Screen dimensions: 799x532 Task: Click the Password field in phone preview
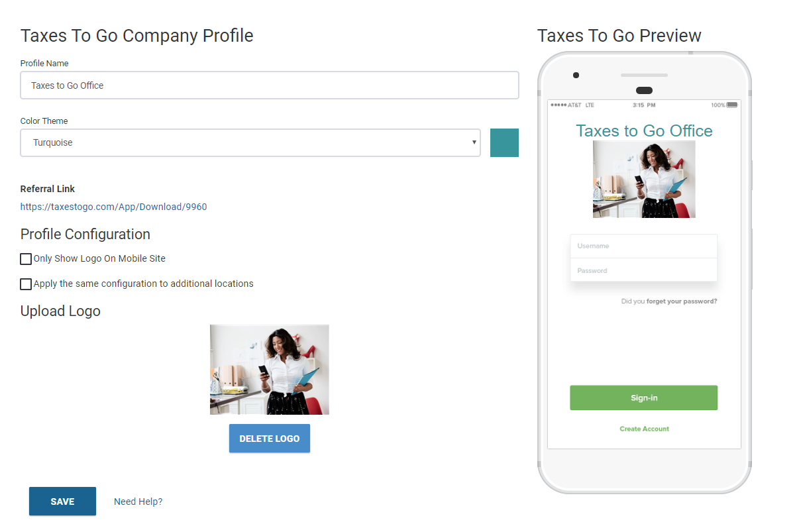643,270
